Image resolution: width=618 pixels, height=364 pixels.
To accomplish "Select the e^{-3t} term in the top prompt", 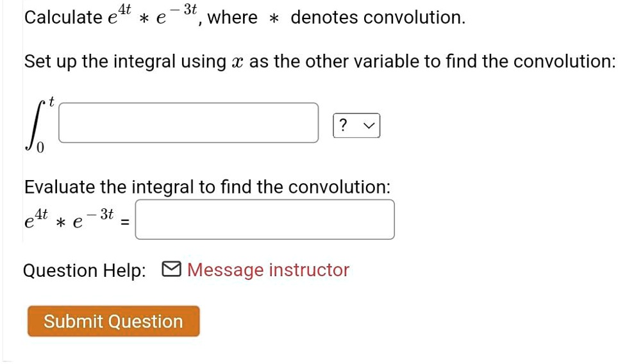I will 176,14.
